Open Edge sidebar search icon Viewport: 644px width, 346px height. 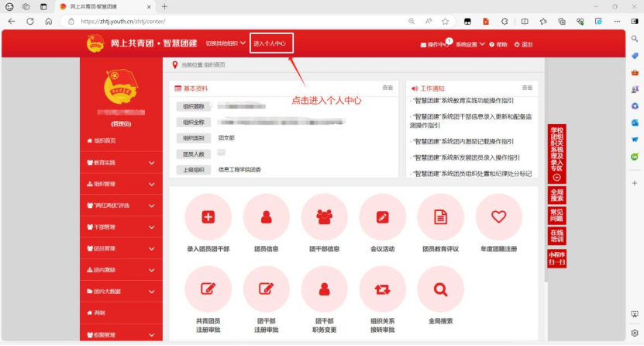pyautogui.click(x=635, y=39)
